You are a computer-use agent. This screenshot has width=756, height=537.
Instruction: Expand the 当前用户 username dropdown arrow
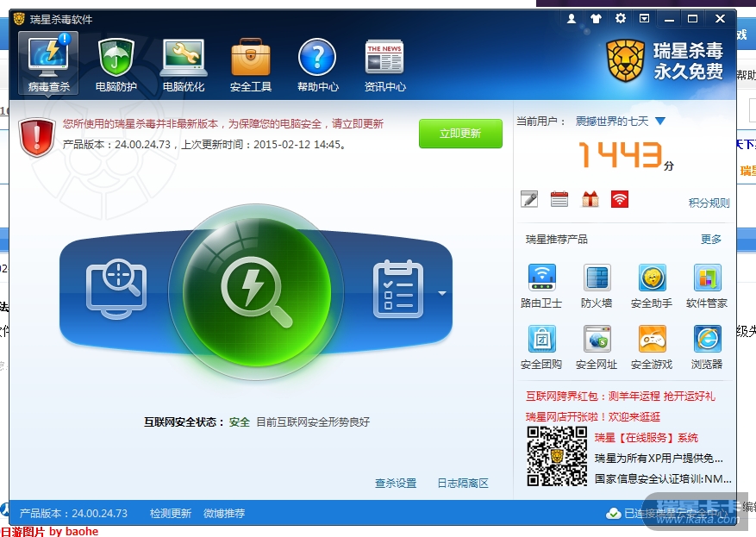point(660,121)
